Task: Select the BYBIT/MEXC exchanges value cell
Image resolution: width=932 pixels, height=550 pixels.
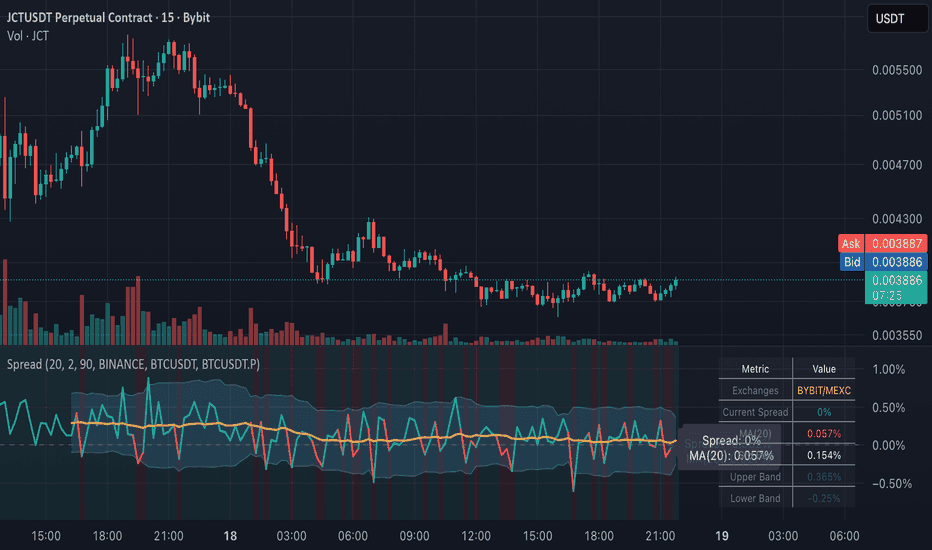Action: (824, 391)
